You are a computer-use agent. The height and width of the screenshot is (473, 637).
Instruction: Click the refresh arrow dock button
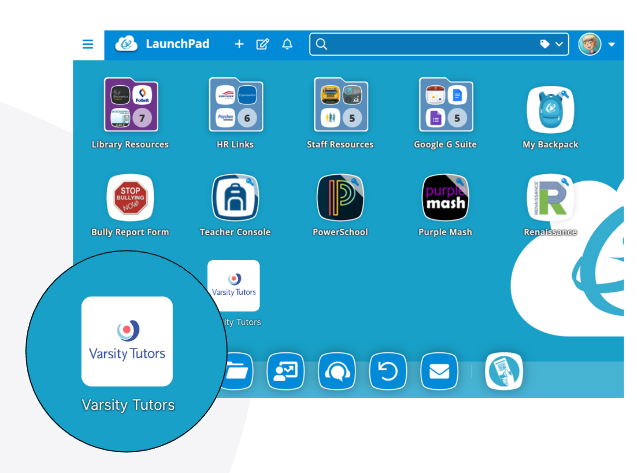point(388,371)
